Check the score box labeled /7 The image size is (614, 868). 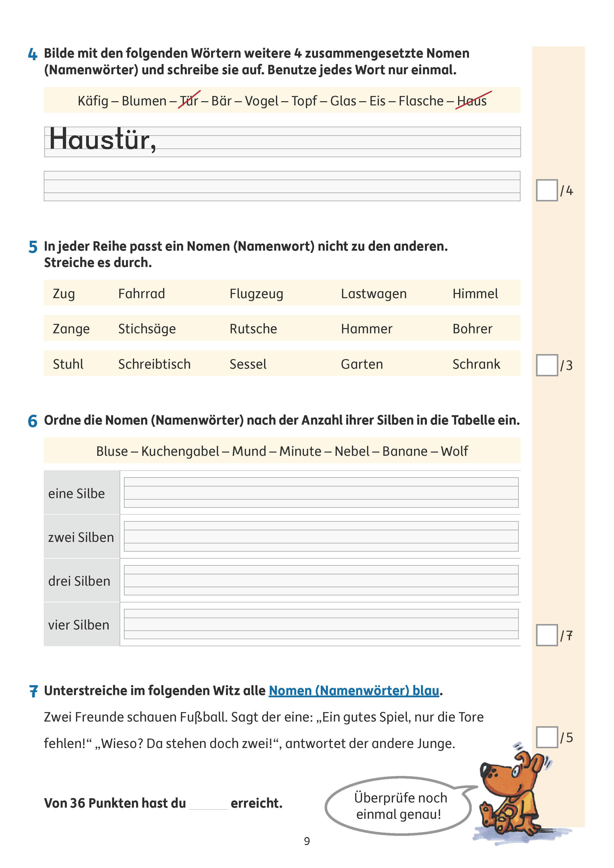pos(546,635)
